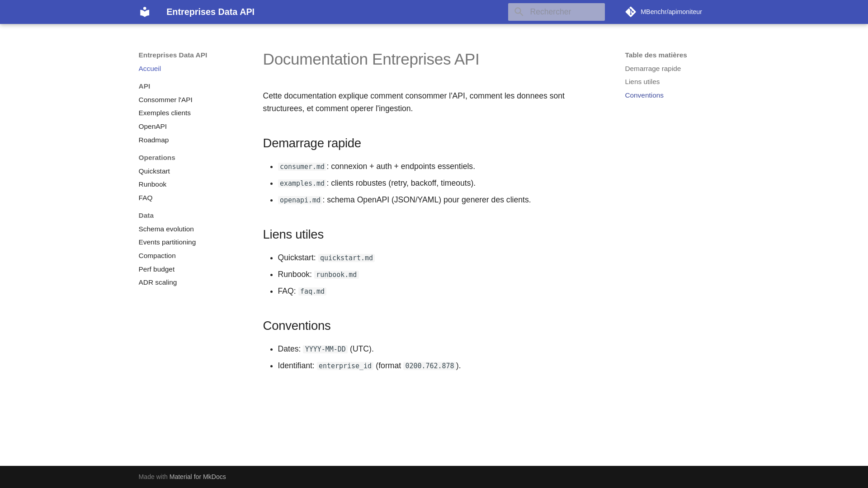This screenshot has width=868, height=488.
Task: Click the search magnifier icon
Action: click(x=519, y=12)
